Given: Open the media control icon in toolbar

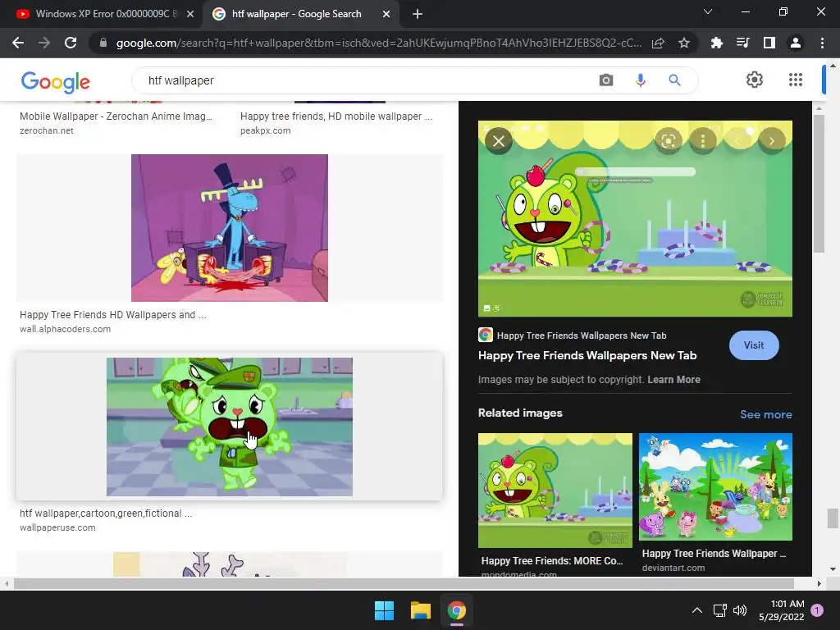Looking at the screenshot, I should click(x=743, y=43).
